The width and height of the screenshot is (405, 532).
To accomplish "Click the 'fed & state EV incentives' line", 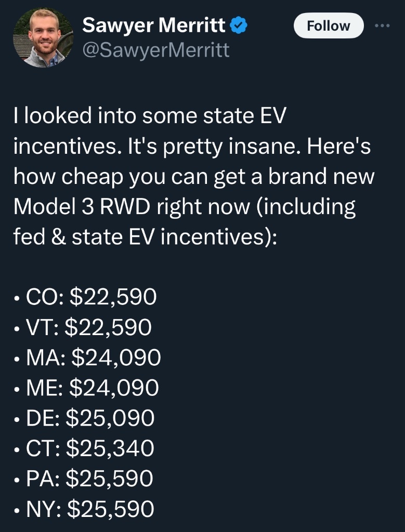I will (145, 237).
